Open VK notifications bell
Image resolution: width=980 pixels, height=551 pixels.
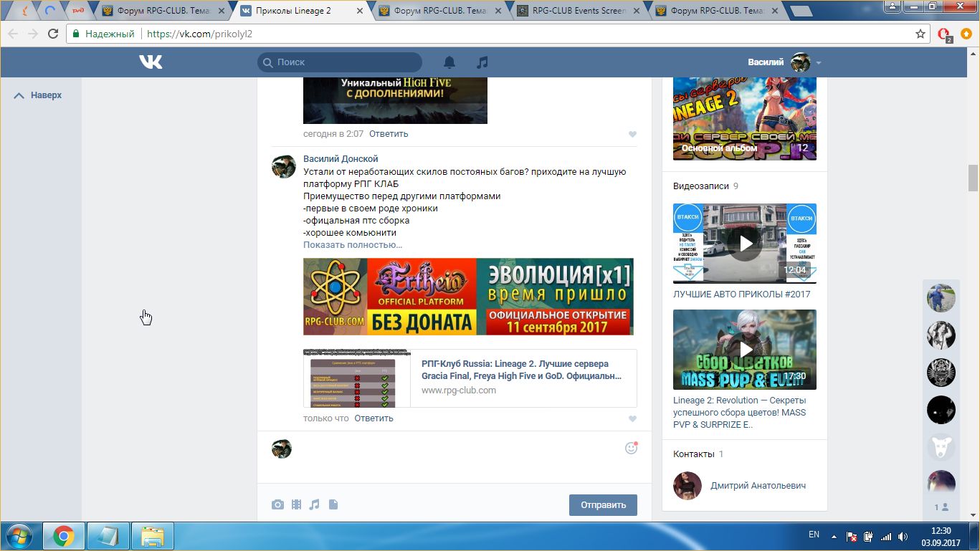[x=449, y=62]
